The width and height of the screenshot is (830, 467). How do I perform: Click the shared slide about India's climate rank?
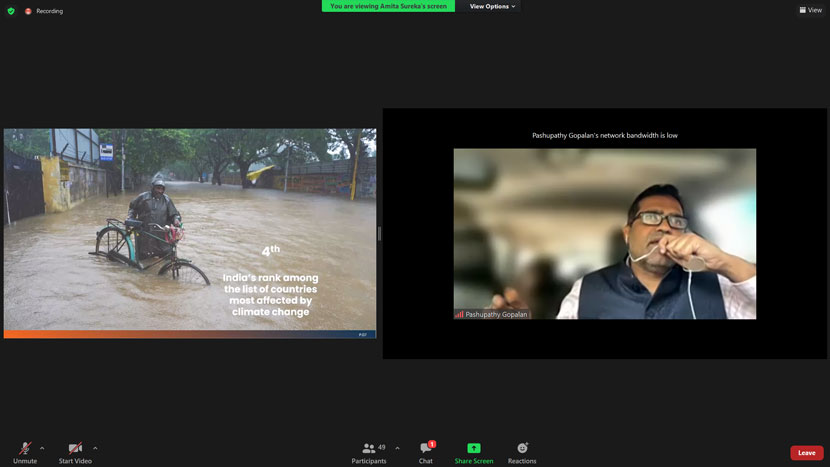[x=190, y=233]
